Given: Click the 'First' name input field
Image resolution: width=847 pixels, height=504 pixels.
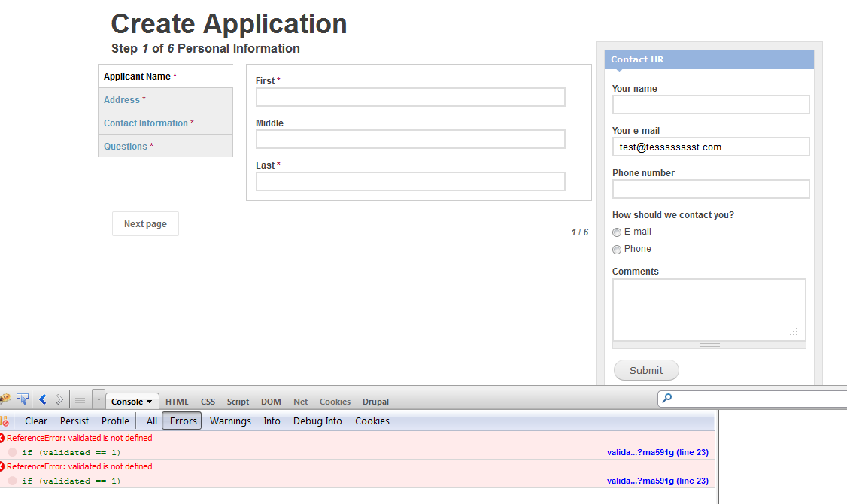Looking at the screenshot, I should coord(410,97).
